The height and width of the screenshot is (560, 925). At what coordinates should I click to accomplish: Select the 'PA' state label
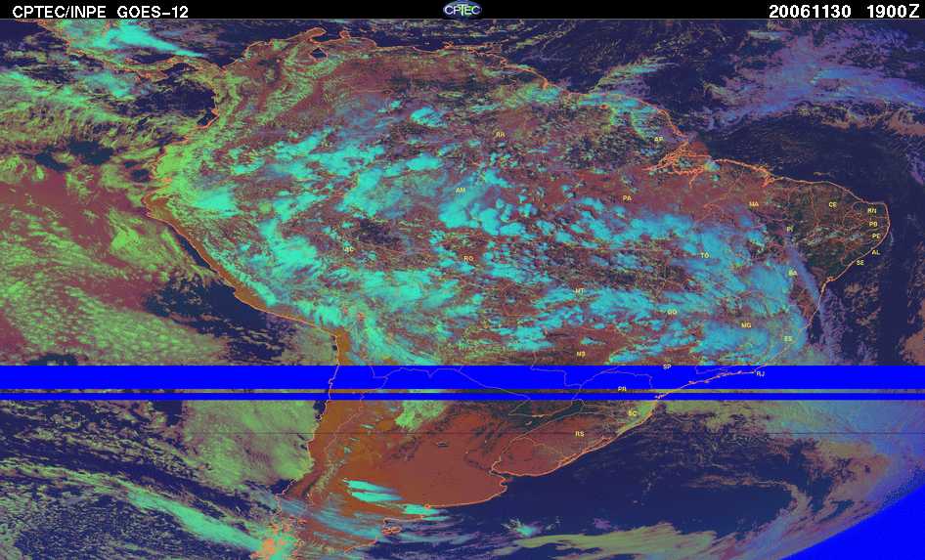pyautogui.click(x=627, y=198)
